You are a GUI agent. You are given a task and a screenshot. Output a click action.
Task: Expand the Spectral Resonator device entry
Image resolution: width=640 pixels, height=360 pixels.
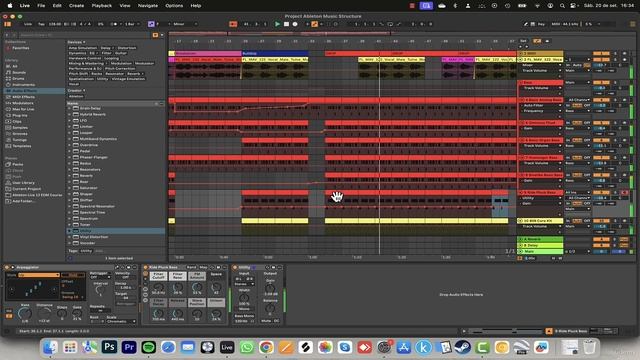click(69, 206)
